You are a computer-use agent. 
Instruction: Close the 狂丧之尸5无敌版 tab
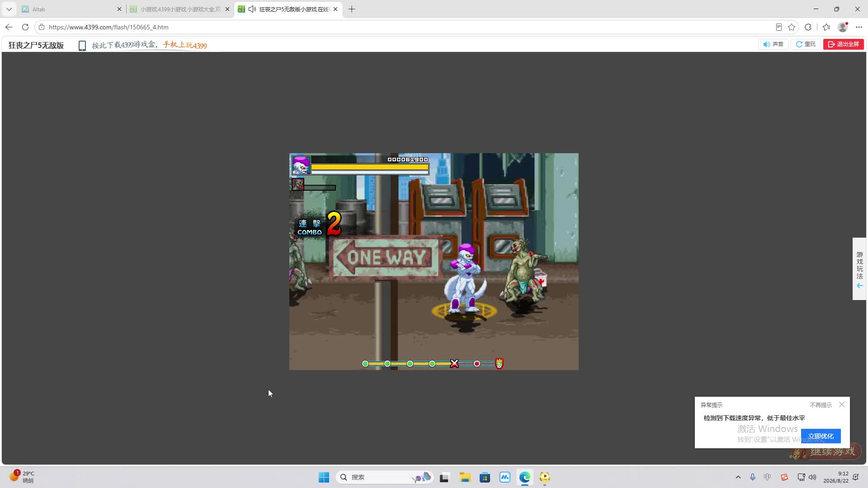click(335, 9)
